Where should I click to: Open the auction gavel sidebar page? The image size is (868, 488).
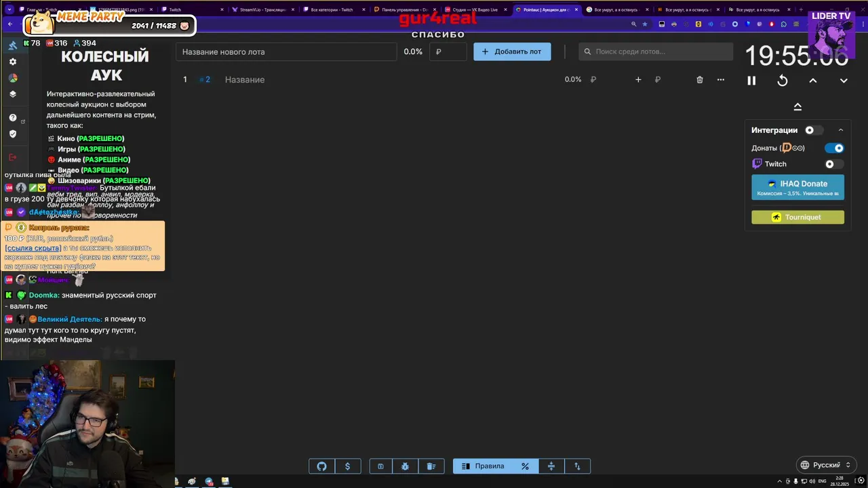pyautogui.click(x=12, y=45)
